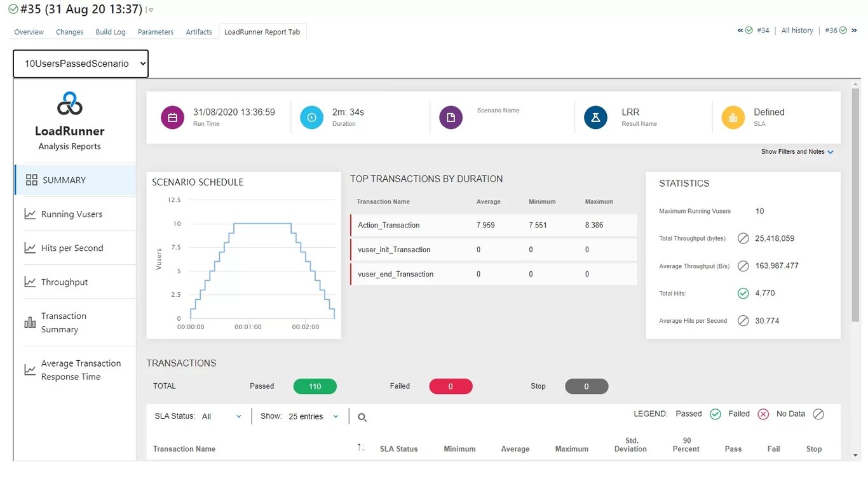Click the Total Hits green check icon
Screen dimensions: 868x481
[743, 294]
